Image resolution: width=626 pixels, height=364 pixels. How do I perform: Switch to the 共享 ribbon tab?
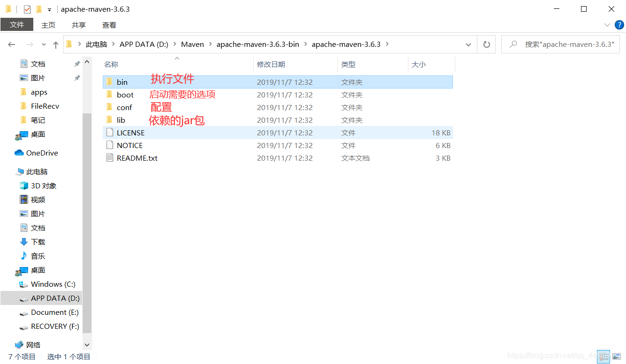coord(79,25)
